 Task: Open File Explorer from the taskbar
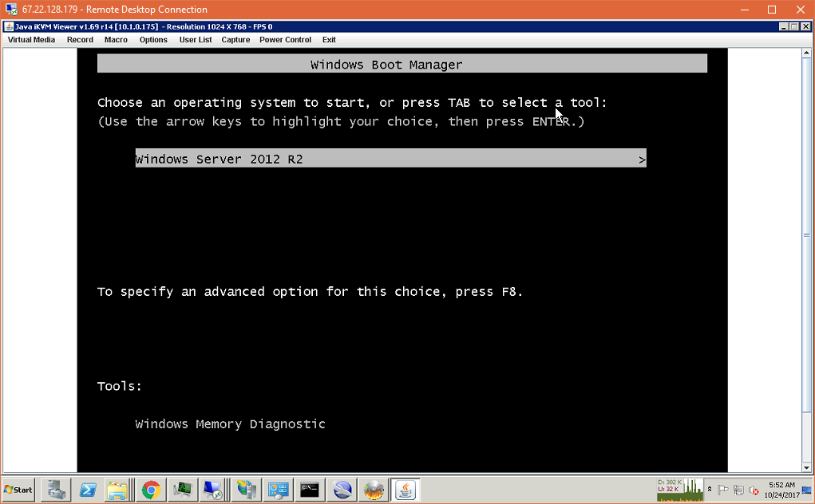tap(117, 490)
